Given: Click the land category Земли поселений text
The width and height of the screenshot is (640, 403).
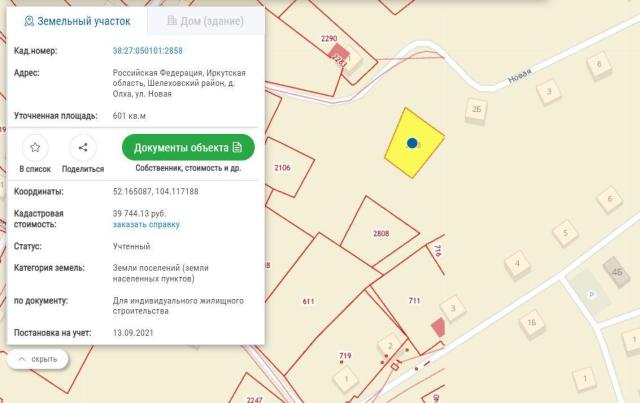Looking at the screenshot, I should pyautogui.click(x=160, y=273).
